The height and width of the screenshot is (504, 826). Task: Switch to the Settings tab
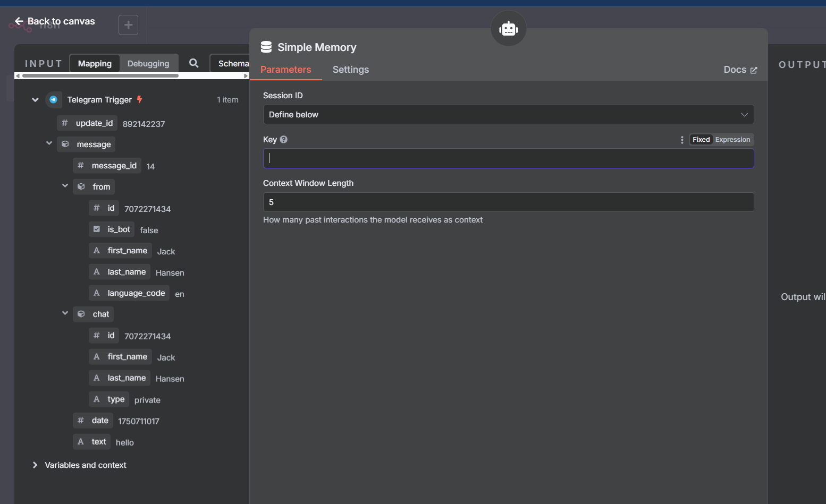(x=350, y=70)
